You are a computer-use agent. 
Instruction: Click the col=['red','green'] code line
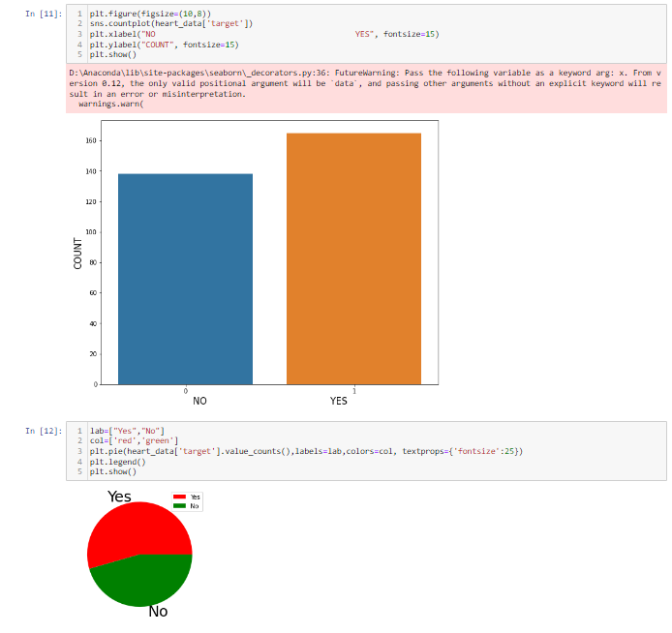(x=134, y=440)
